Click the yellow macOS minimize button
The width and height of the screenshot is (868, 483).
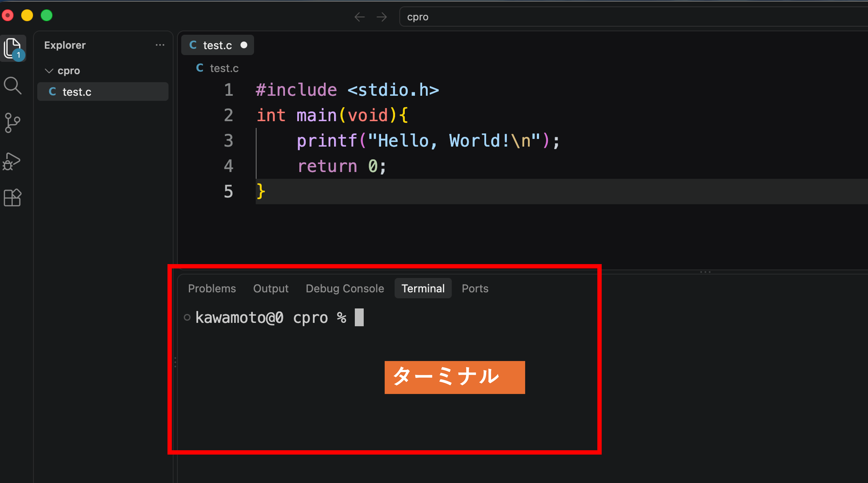click(27, 16)
